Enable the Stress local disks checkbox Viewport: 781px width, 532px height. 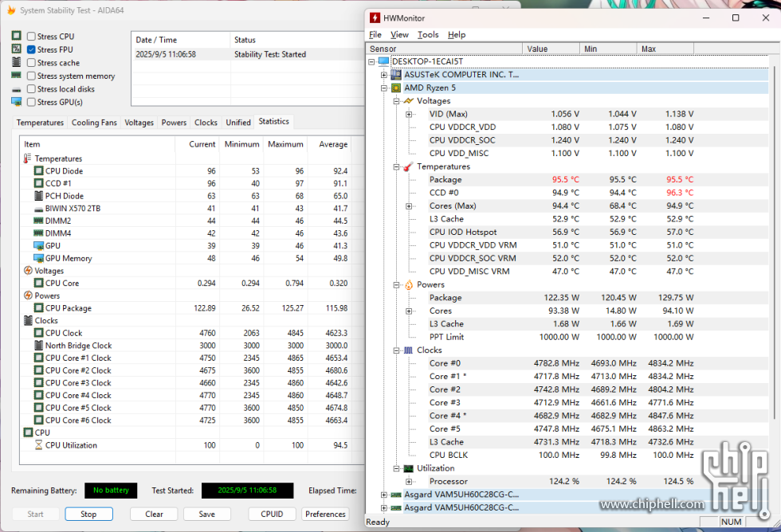tap(31, 88)
